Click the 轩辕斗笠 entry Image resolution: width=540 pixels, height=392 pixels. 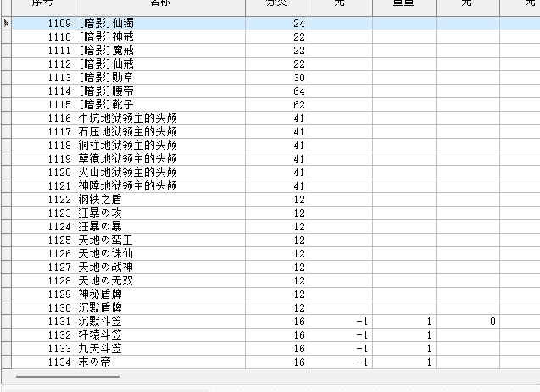160,335
